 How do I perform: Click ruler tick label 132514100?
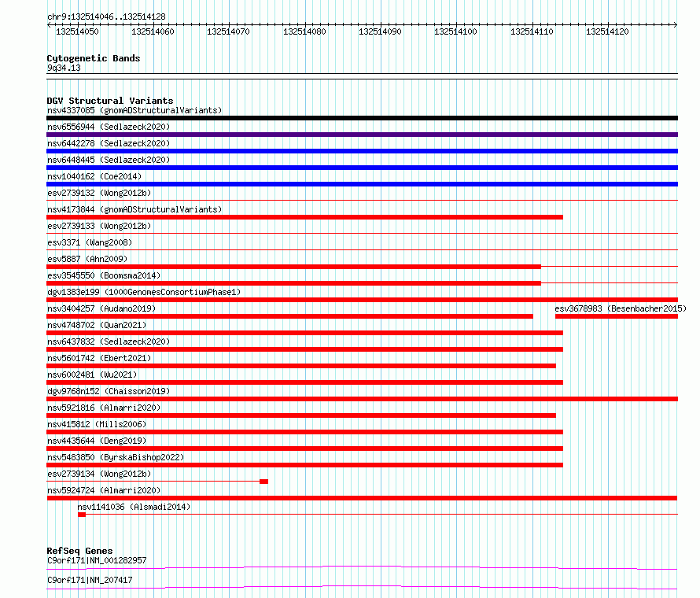[455, 31]
